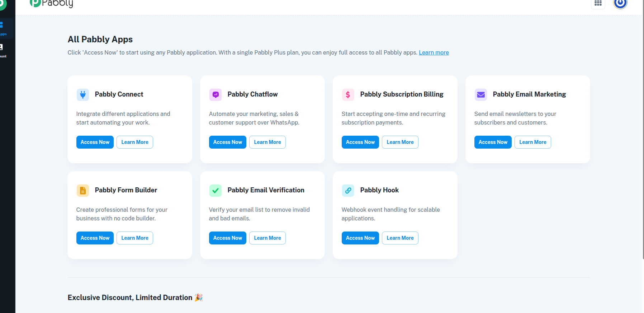Learn more about Pabbly Hook
This screenshot has height=313, width=644.
pos(400,238)
